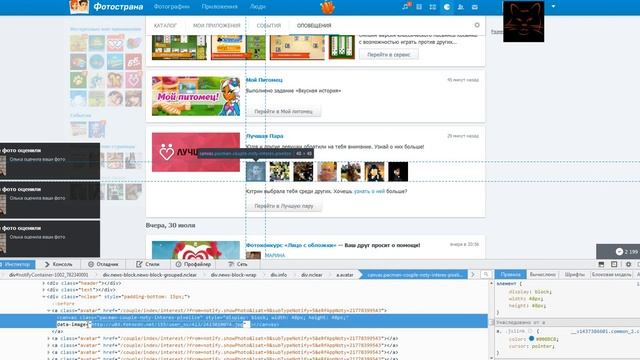Screen dimensions: 640x360
Task: Open the Лучшая Пара title link
Action: click(264, 136)
